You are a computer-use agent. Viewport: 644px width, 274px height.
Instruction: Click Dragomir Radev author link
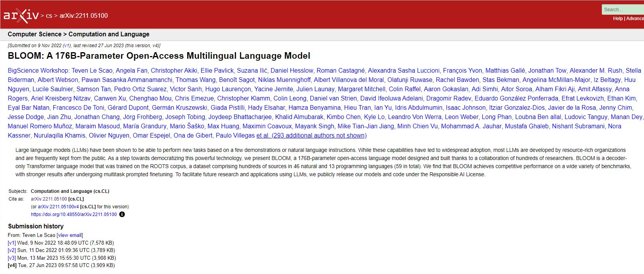[x=449, y=98]
